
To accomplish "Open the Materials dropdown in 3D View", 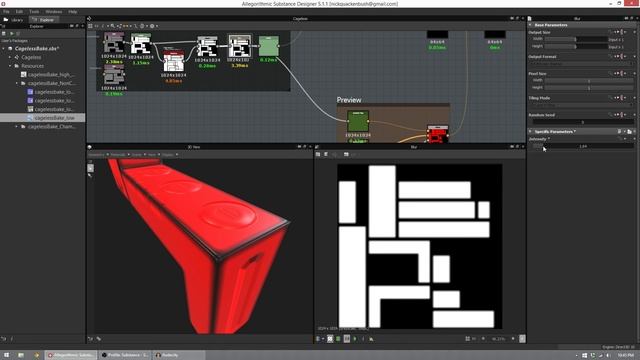I will [x=120, y=155].
